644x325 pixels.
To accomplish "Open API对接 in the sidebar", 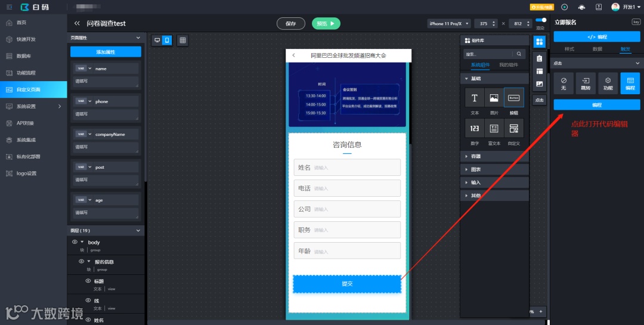I will pos(33,123).
